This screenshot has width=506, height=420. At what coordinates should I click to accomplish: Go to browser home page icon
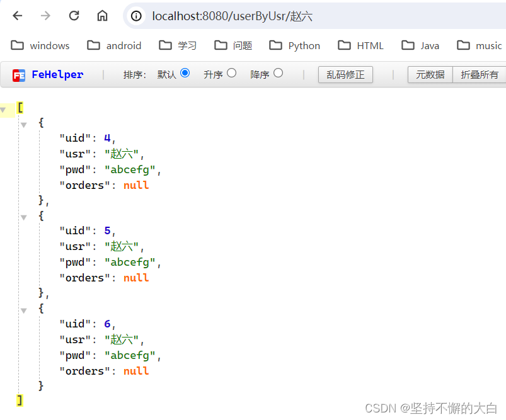(102, 16)
